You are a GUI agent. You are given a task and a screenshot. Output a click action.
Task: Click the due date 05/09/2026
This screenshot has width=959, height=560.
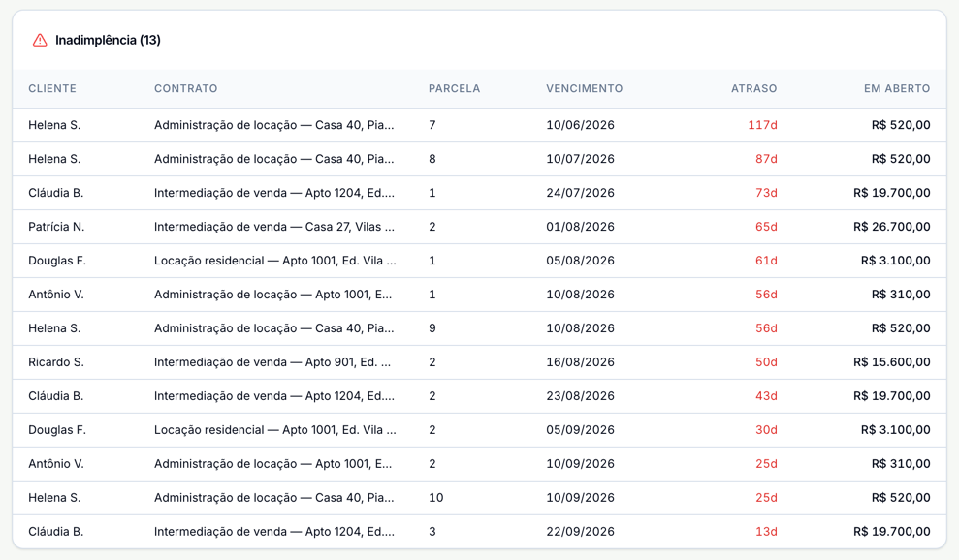580,430
